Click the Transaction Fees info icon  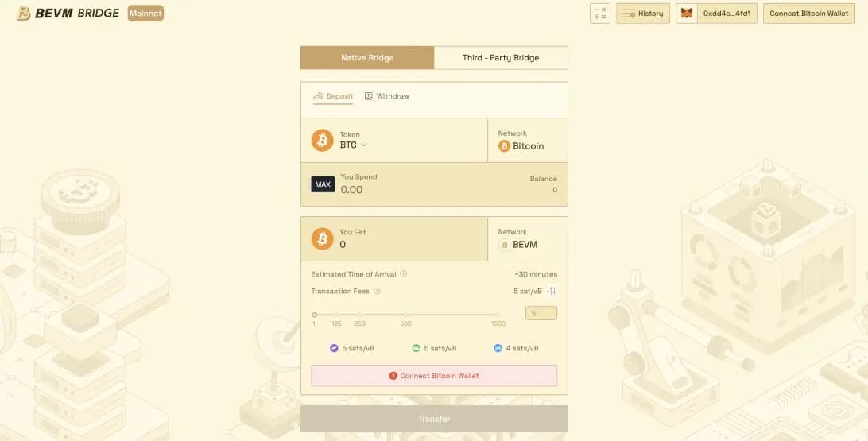point(377,291)
